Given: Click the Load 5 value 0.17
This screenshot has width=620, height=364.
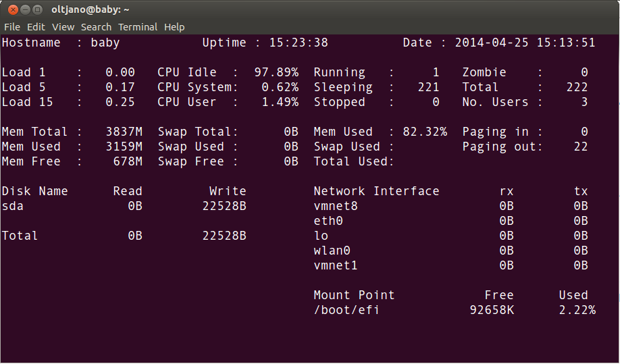Looking at the screenshot, I should (x=120, y=87).
